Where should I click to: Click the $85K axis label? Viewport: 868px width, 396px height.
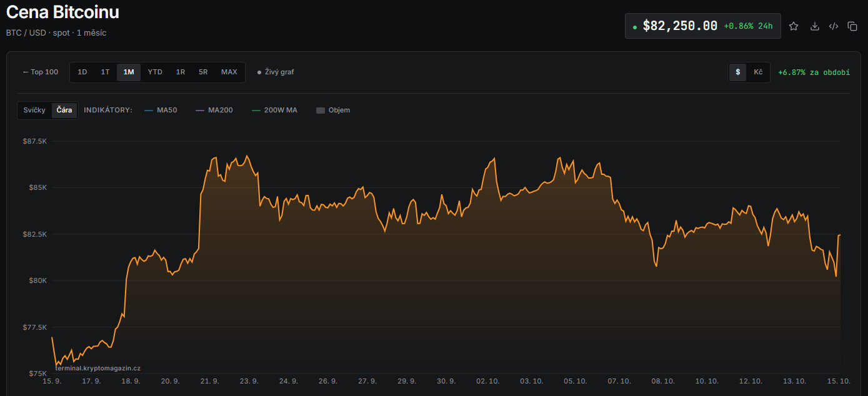(37, 188)
